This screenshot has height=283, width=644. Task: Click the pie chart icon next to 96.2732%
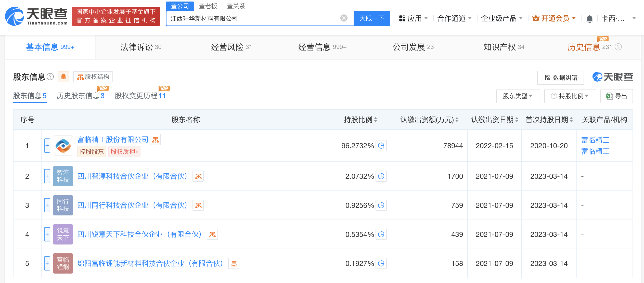click(381, 146)
